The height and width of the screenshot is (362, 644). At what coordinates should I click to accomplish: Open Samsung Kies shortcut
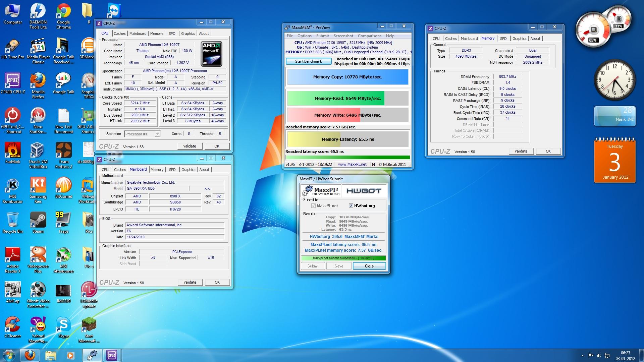pyautogui.click(x=38, y=190)
